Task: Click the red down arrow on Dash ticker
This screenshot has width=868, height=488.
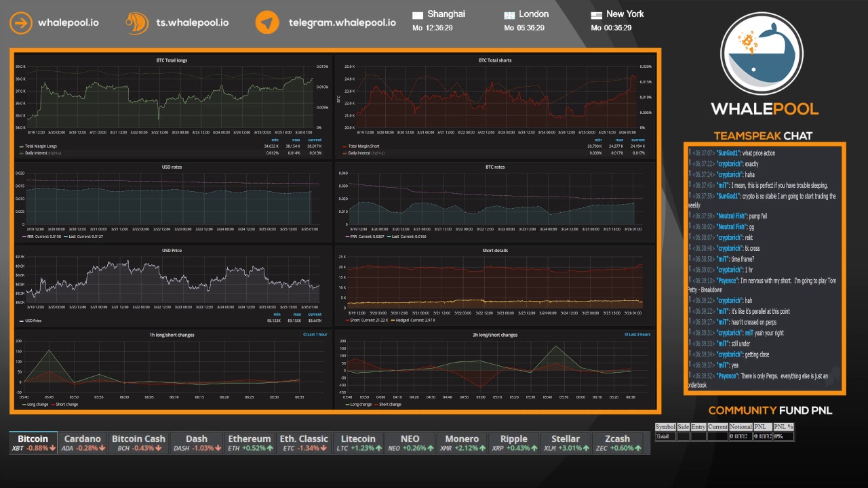Action: tap(218, 448)
